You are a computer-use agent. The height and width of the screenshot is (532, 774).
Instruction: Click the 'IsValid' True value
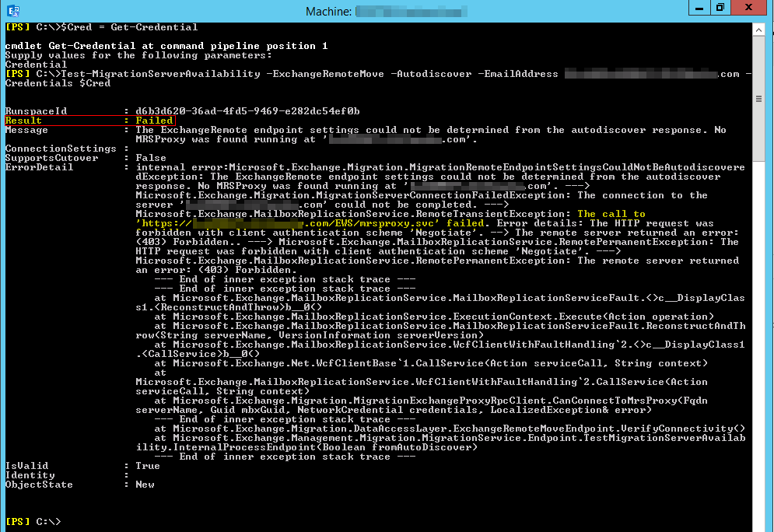(x=148, y=466)
